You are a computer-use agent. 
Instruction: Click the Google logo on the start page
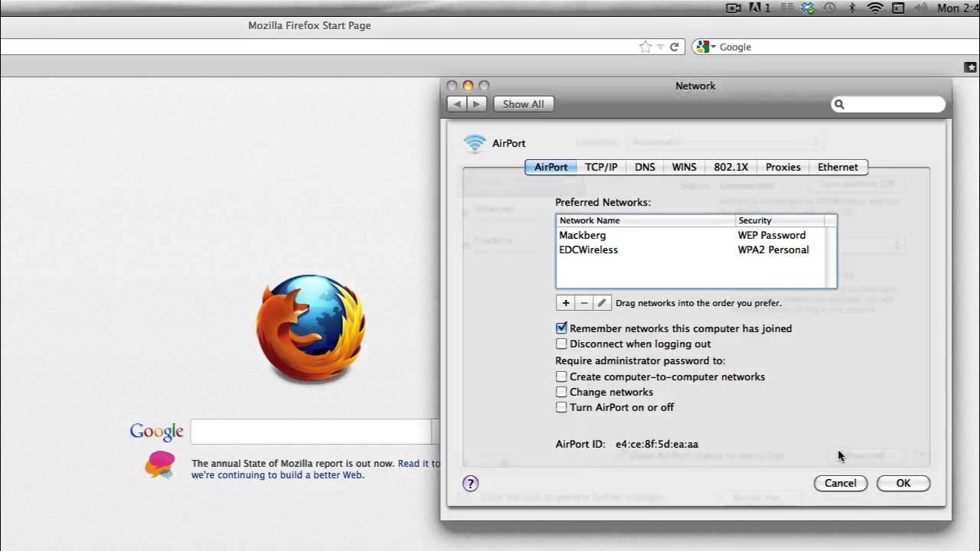pos(156,431)
